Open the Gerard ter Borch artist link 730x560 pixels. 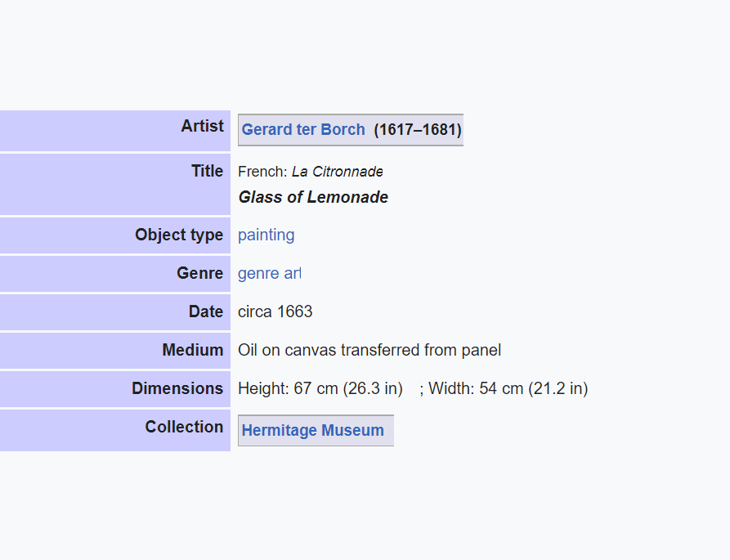point(303,129)
